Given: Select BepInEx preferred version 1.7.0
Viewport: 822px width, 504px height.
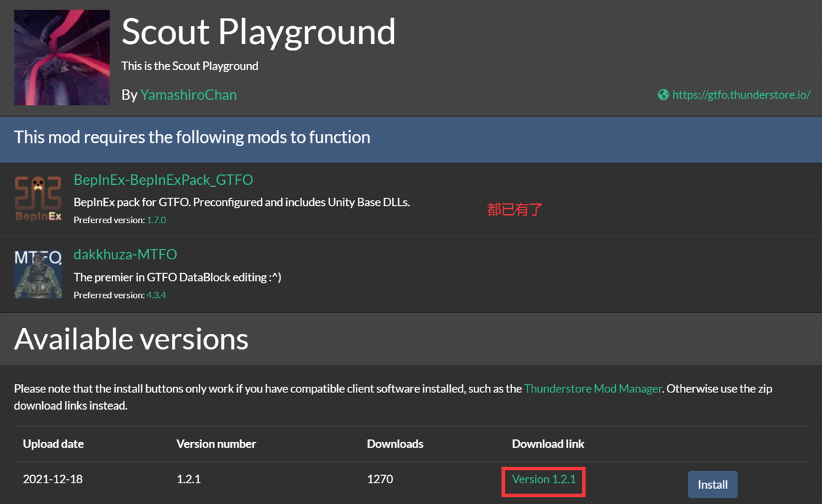Looking at the screenshot, I should click(157, 220).
